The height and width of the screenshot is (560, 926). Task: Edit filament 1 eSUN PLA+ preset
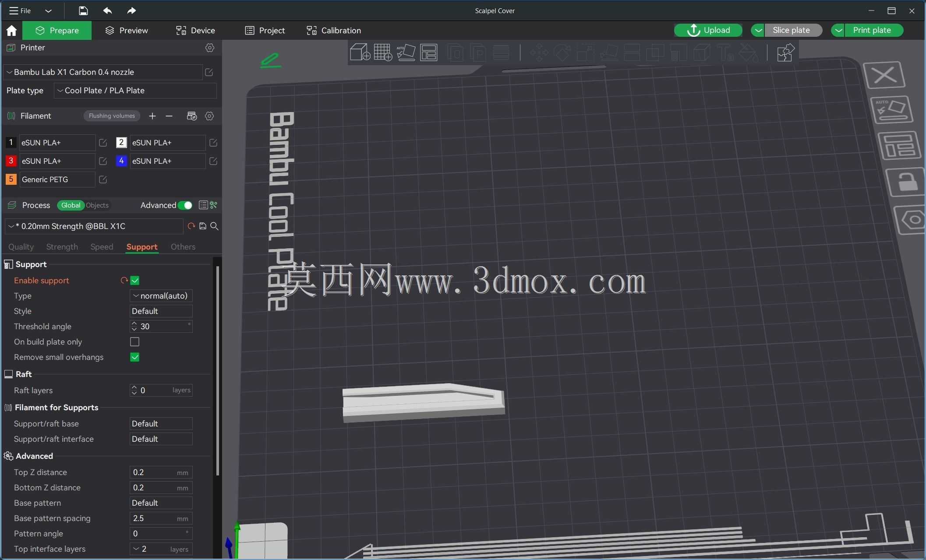click(103, 143)
